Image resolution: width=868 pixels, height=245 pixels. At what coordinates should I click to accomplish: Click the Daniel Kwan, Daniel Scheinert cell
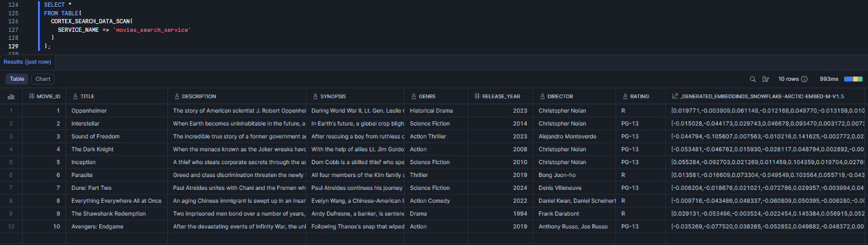click(574, 201)
